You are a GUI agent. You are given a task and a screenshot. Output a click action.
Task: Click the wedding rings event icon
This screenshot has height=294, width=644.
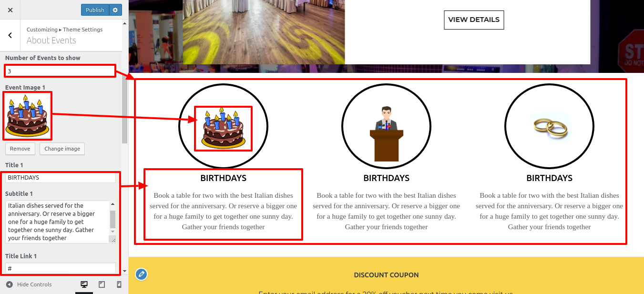pyautogui.click(x=550, y=126)
